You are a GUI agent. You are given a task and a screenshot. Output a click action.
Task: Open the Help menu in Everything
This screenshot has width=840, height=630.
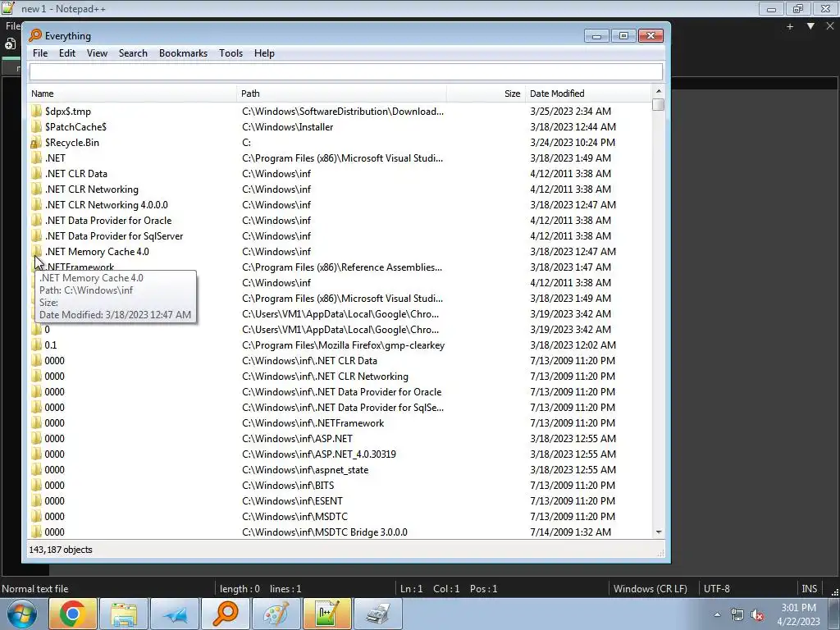click(264, 53)
